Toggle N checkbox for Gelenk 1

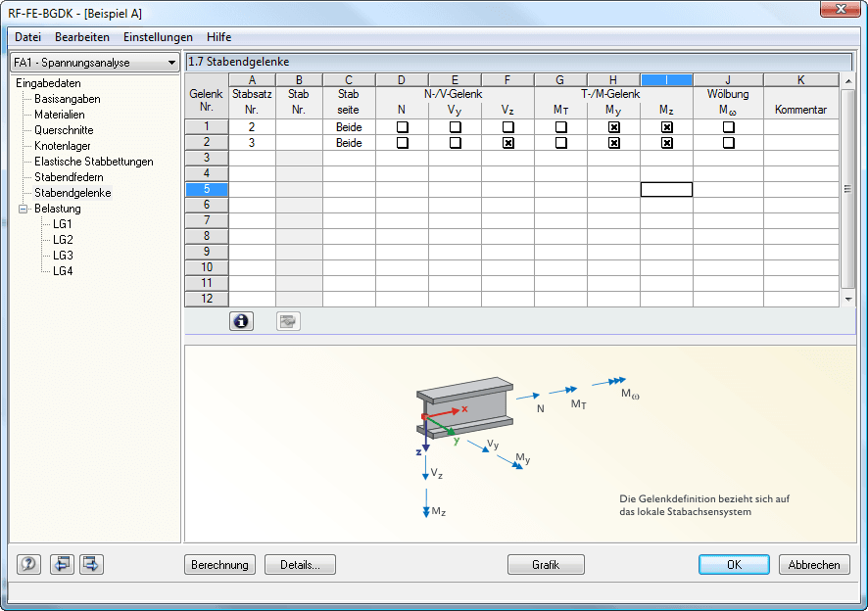point(403,126)
